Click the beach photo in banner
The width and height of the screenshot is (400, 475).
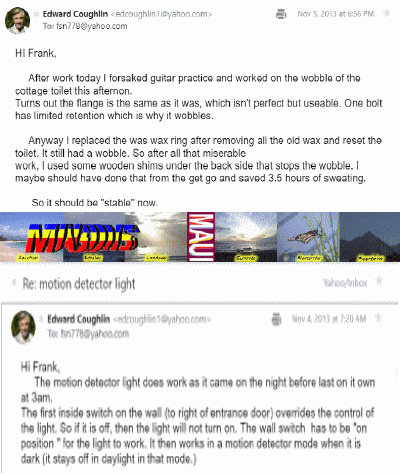click(31, 237)
